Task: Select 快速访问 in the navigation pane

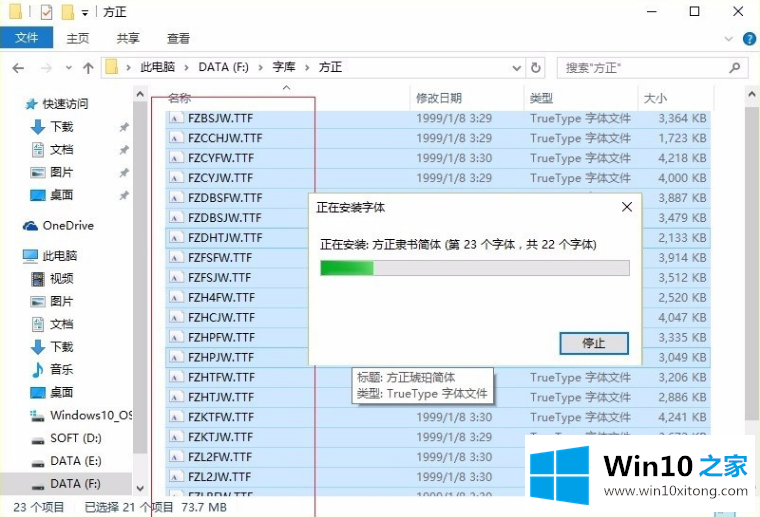Action: click(x=65, y=104)
